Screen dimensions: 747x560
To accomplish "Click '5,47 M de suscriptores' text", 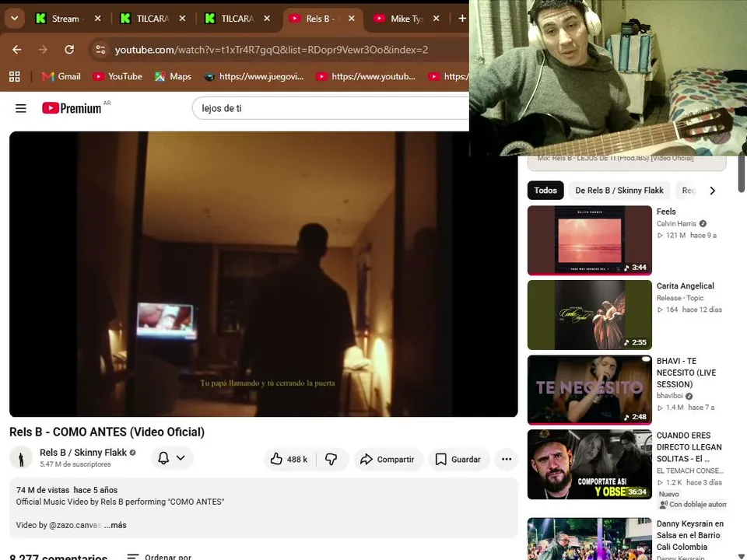I will coord(75,464).
